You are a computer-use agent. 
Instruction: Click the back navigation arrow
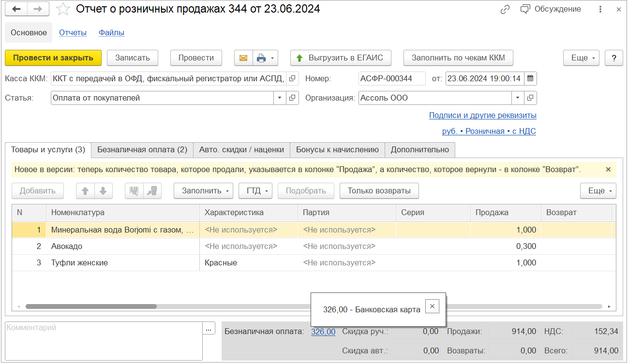(x=16, y=9)
